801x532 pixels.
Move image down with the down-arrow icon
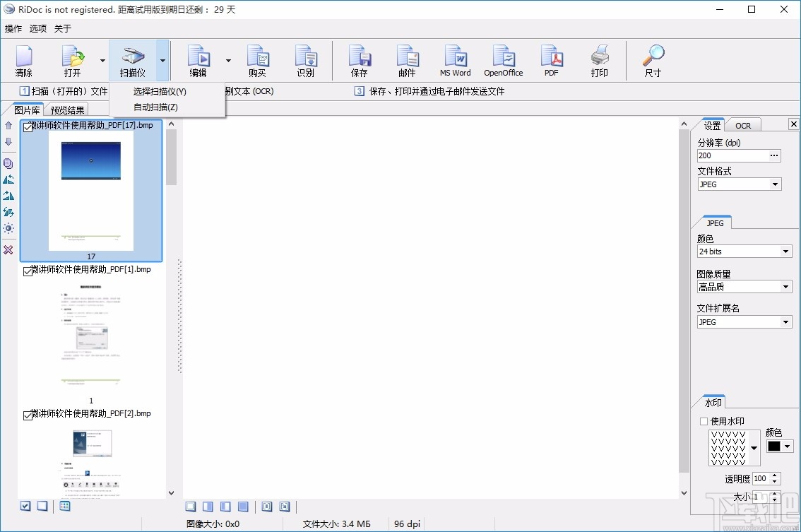[x=8, y=141]
